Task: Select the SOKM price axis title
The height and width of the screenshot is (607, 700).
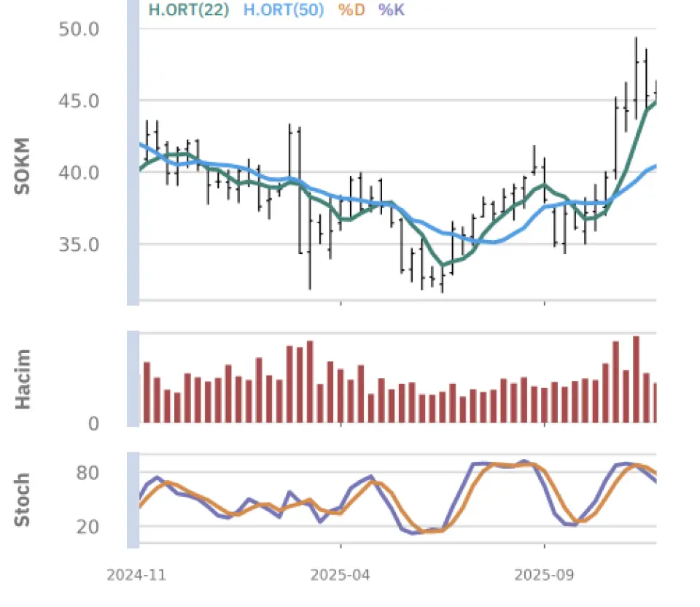Action: [23, 165]
